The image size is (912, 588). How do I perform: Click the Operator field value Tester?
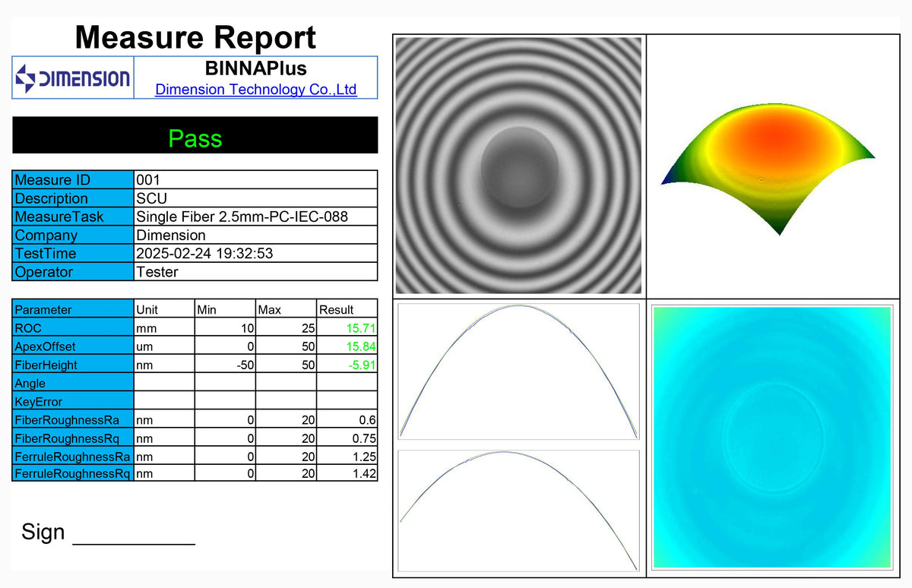pyautogui.click(x=157, y=272)
